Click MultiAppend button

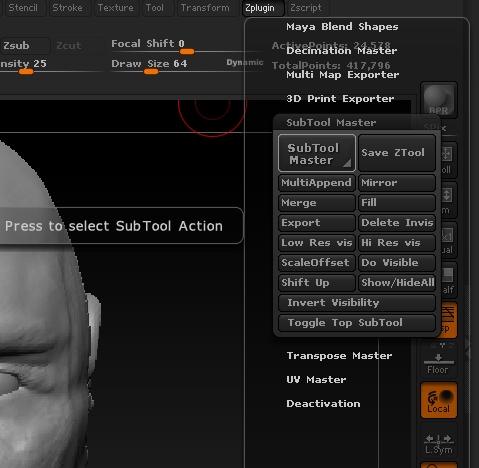(317, 183)
